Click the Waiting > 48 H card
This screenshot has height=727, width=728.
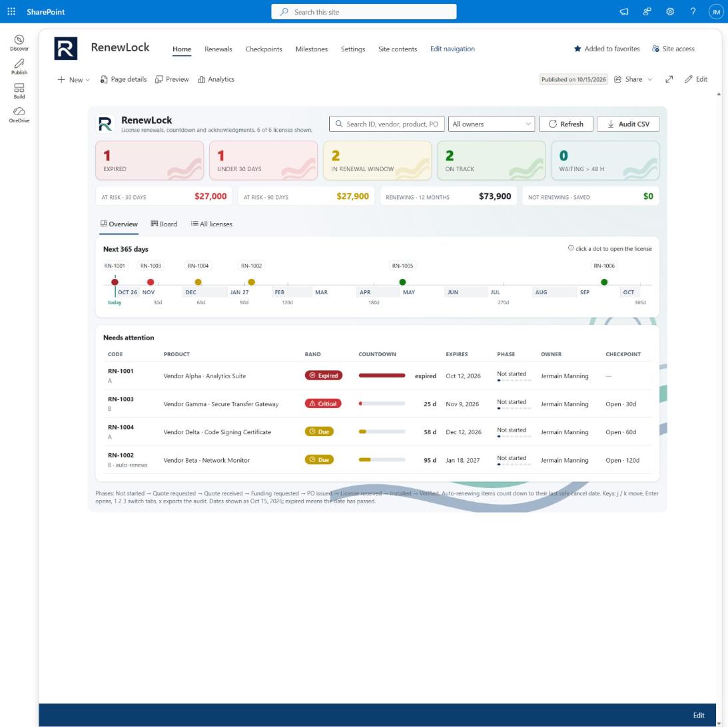click(x=605, y=160)
